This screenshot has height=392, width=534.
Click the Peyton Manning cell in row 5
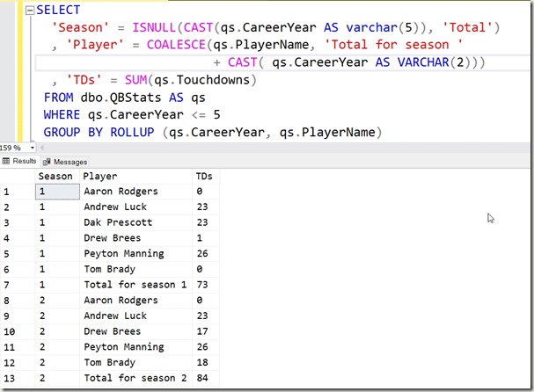point(135,253)
